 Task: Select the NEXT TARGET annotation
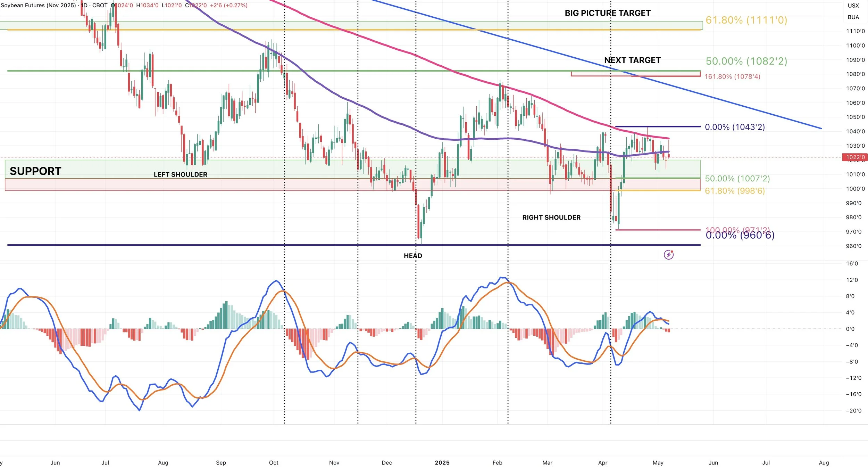click(x=632, y=60)
